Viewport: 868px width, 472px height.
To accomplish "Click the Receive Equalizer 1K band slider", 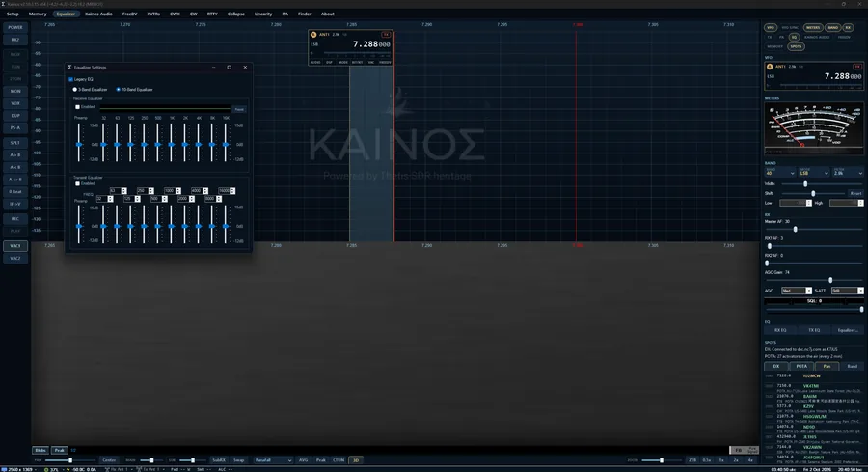I will pos(172,143).
